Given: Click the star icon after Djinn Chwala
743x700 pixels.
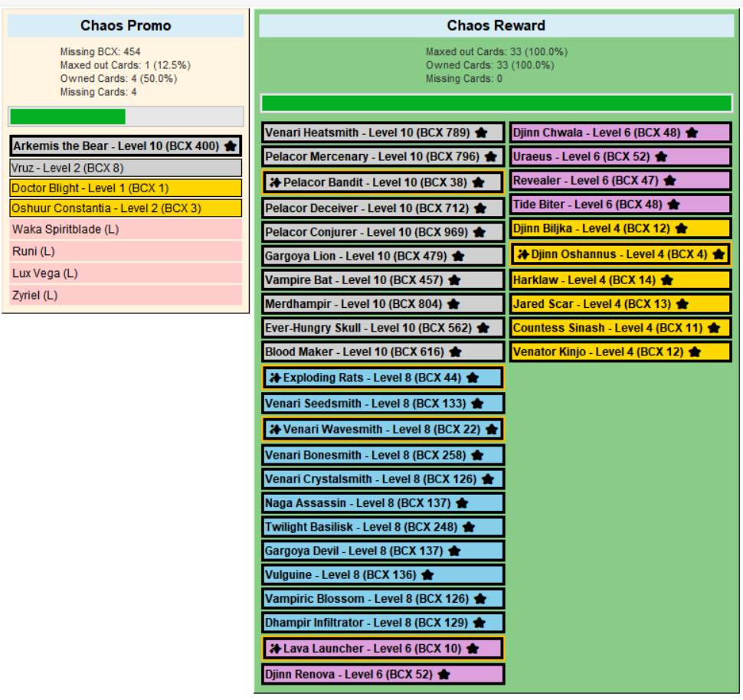Looking at the screenshot, I should pyautogui.click(x=692, y=132).
